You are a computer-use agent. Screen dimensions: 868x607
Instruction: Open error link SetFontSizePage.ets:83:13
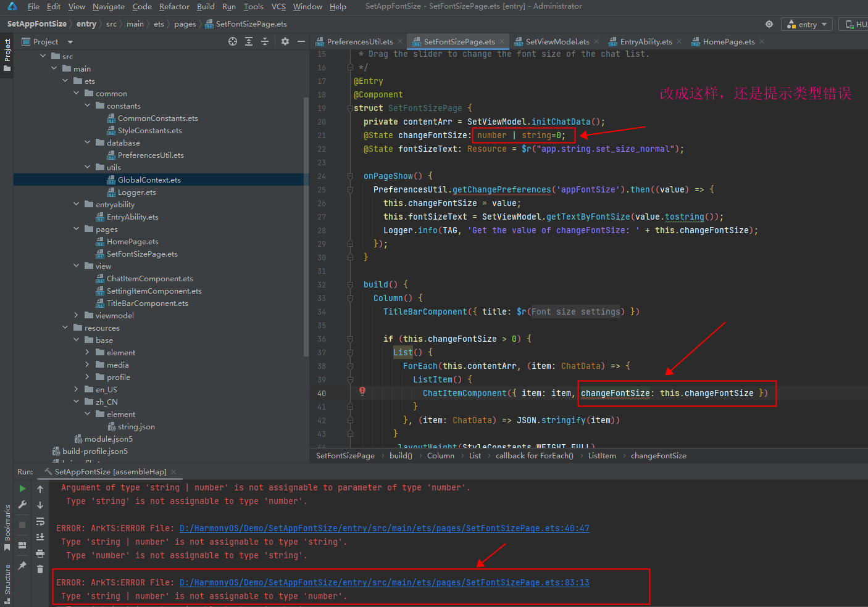coord(384,582)
